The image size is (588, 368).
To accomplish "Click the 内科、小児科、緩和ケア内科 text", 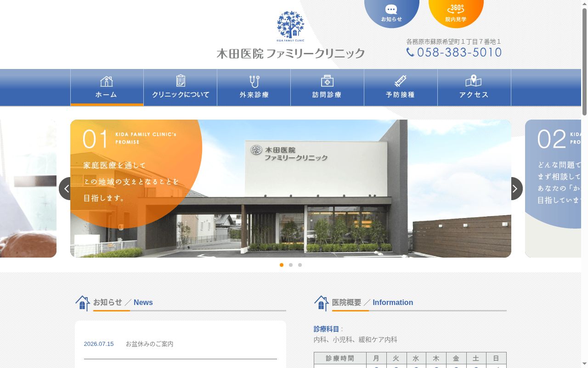I will point(356,339).
